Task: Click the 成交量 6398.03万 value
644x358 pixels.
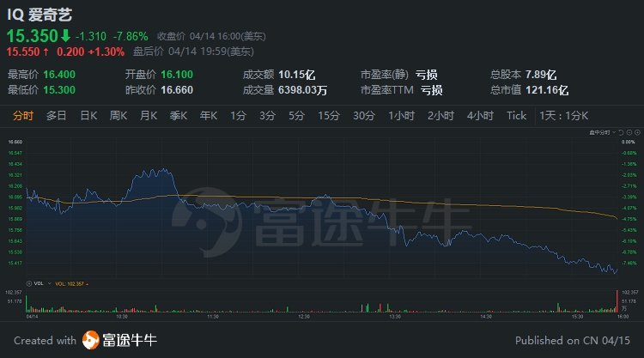Action: (302, 90)
